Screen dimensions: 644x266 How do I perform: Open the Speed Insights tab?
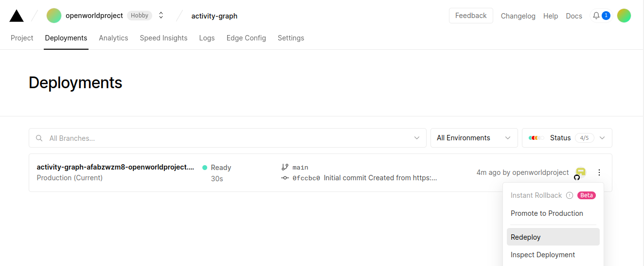click(x=163, y=38)
